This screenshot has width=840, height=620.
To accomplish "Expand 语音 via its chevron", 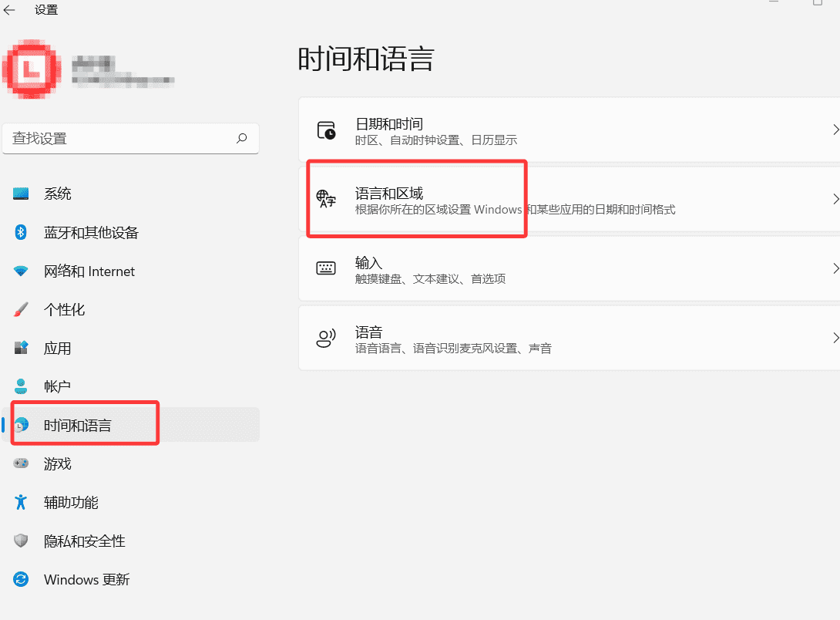I will click(835, 338).
